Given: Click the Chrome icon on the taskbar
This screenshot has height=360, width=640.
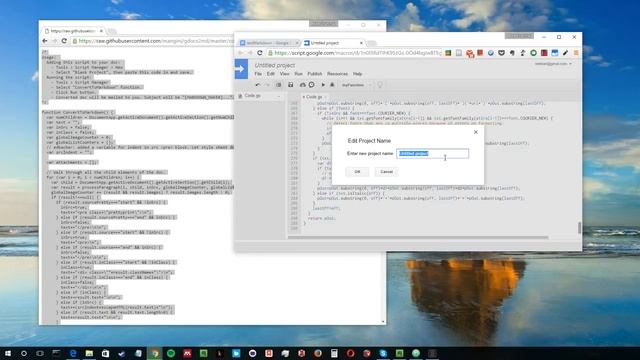Looking at the screenshot, I should (155, 353).
